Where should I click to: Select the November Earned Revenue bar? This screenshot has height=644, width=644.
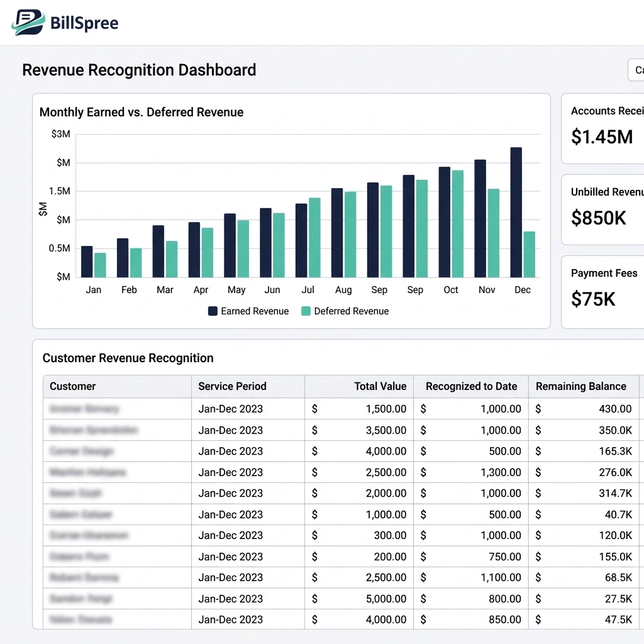[480, 218]
